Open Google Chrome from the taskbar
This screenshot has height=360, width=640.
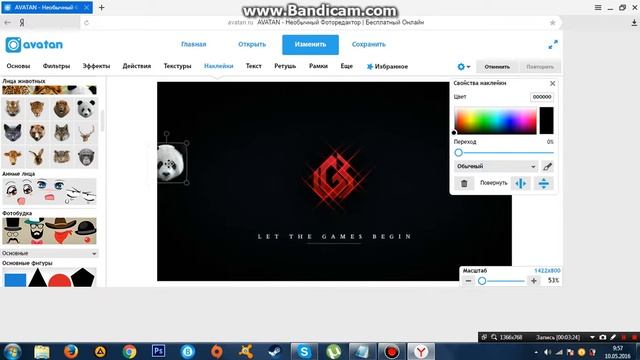coord(129,351)
